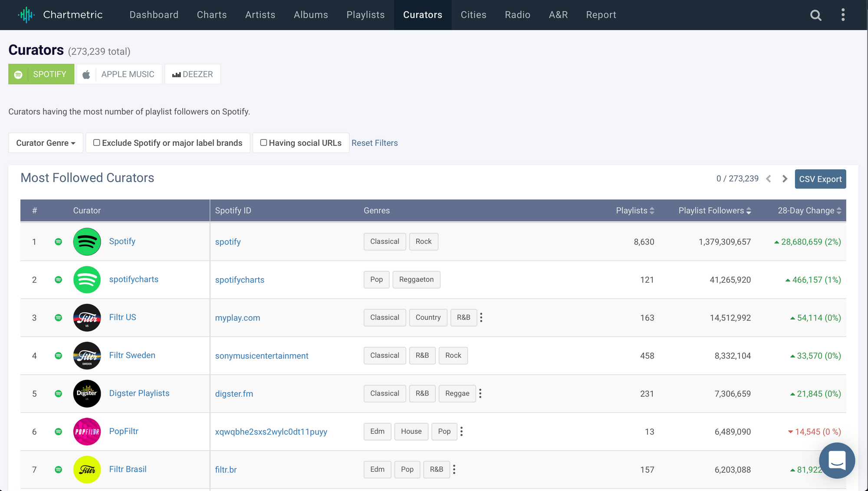This screenshot has width=868, height=491.
Task: Enable Exclude Spotify or major label brands
Action: (97, 143)
